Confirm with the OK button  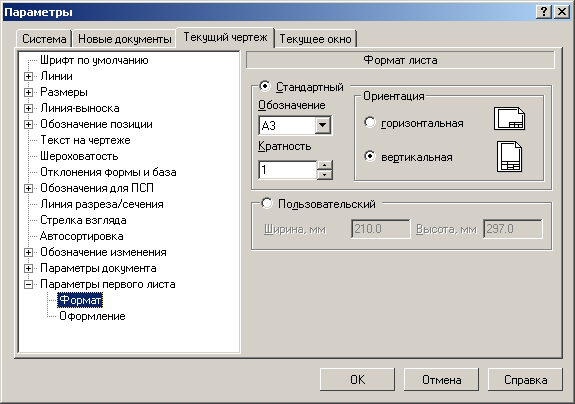pos(358,380)
